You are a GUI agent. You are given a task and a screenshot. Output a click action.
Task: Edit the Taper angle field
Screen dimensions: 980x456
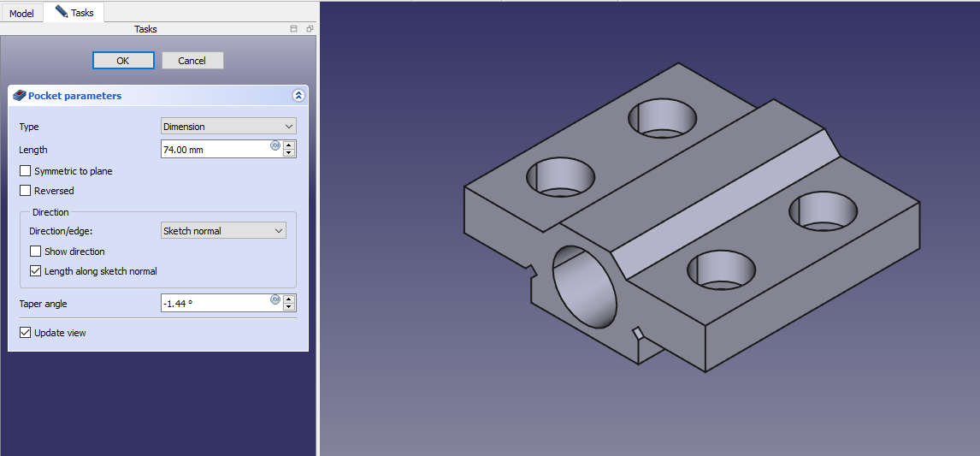coord(215,304)
